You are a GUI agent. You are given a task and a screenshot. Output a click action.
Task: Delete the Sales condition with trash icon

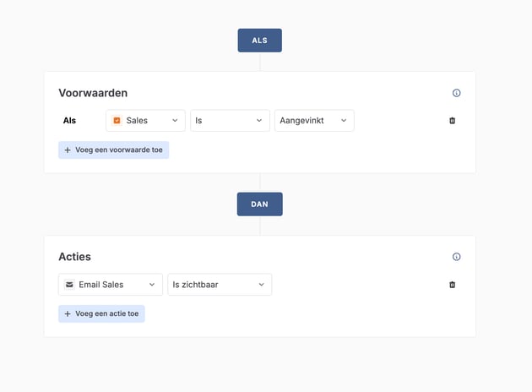(452, 121)
